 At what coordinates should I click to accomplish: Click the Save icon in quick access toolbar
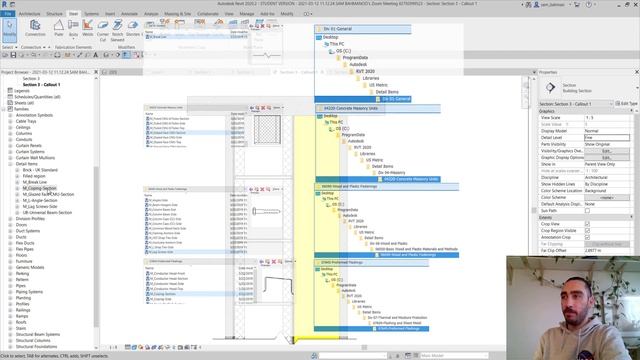(x=13, y=55)
